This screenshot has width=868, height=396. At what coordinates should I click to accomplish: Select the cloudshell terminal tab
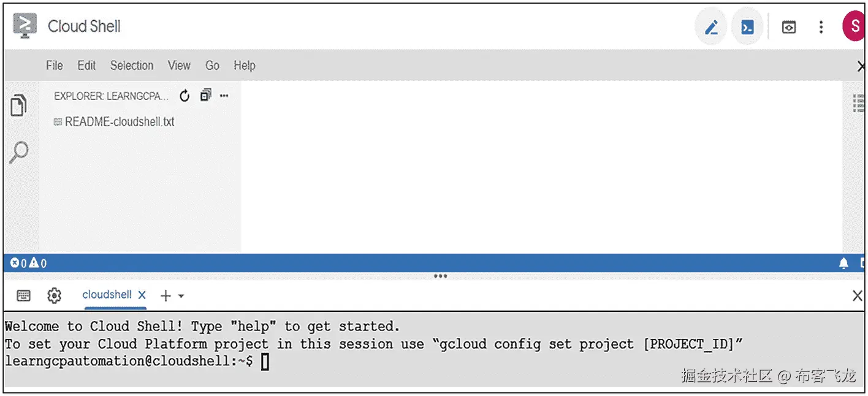[107, 295]
